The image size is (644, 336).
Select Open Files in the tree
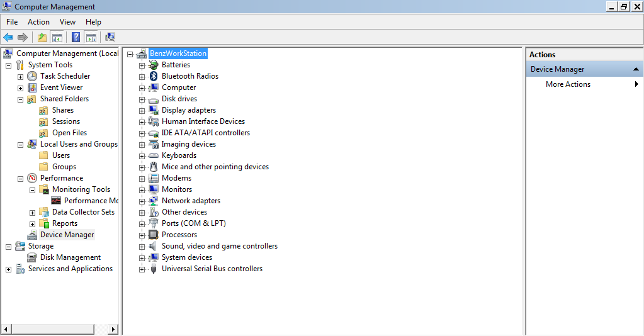[69, 133]
